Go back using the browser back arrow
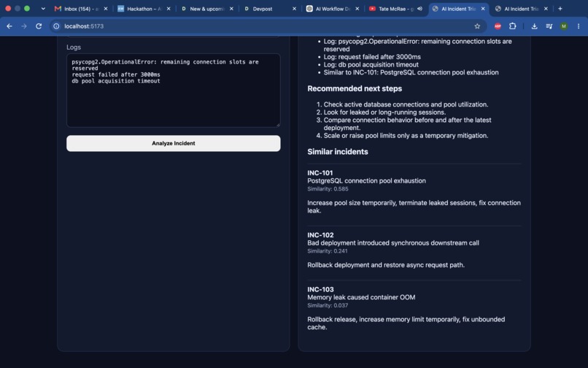588x368 pixels. point(9,26)
